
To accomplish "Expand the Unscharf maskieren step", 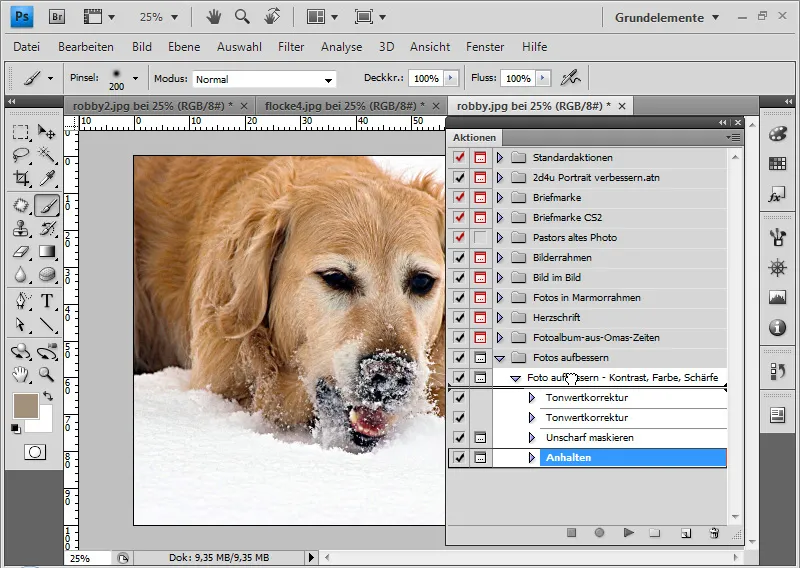I will tap(532, 437).
